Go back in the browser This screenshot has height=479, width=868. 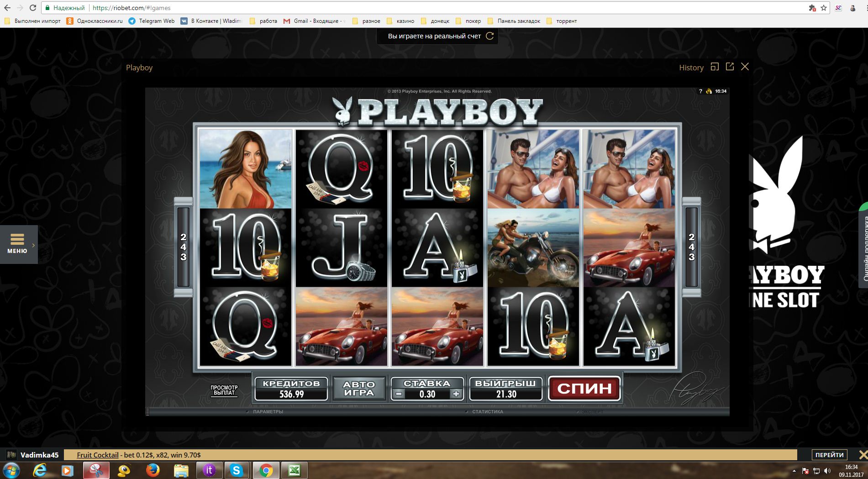[7, 8]
